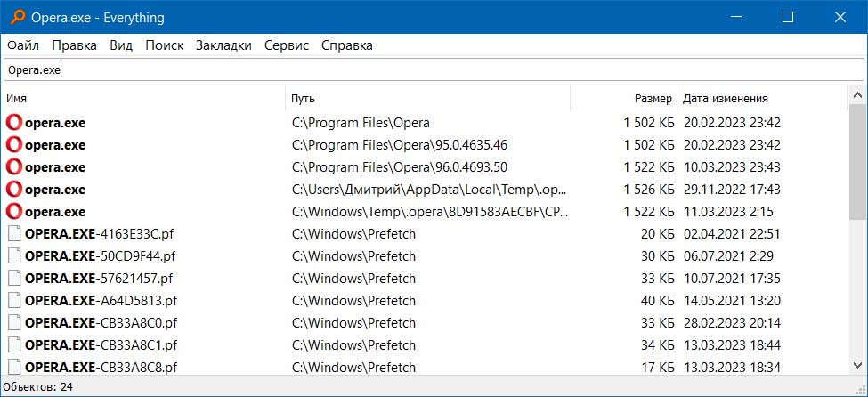Image resolution: width=868 pixels, height=397 pixels.
Task: Click the file icon of OPERA.EXE-4163E33C.pf
Action: [x=15, y=233]
